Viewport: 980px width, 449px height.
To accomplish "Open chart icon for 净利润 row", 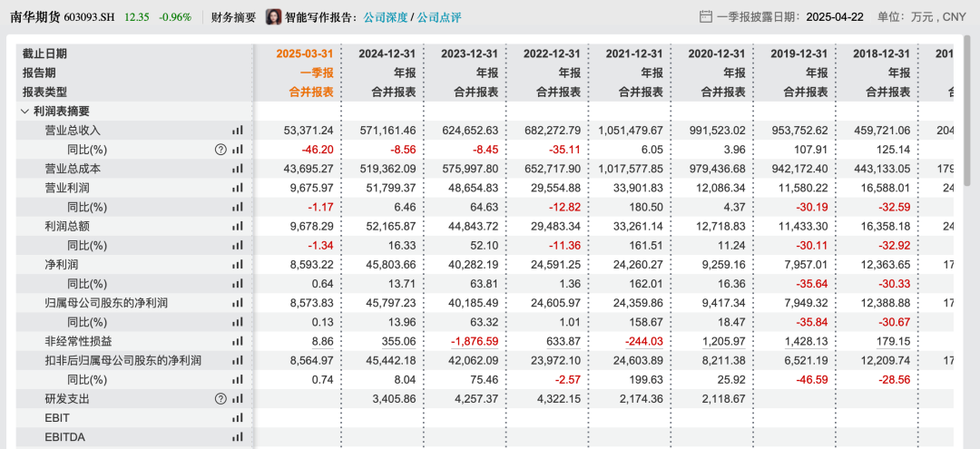I will tap(238, 265).
